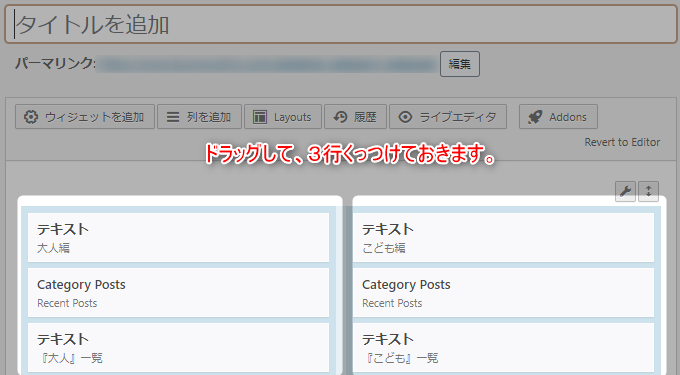Image resolution: width=680 pixels, height=375 pixels.
Task: Click the history clock icon
Action: click(340, 117)
